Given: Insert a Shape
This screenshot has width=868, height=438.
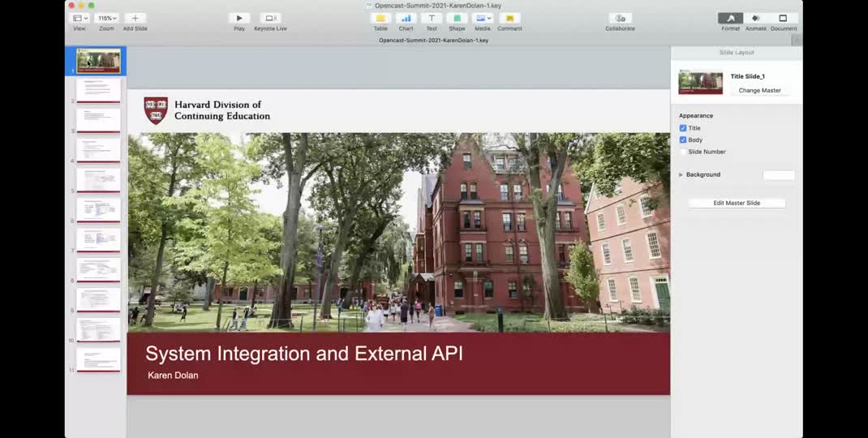Looking at the screenshot, I should point(457,19).
